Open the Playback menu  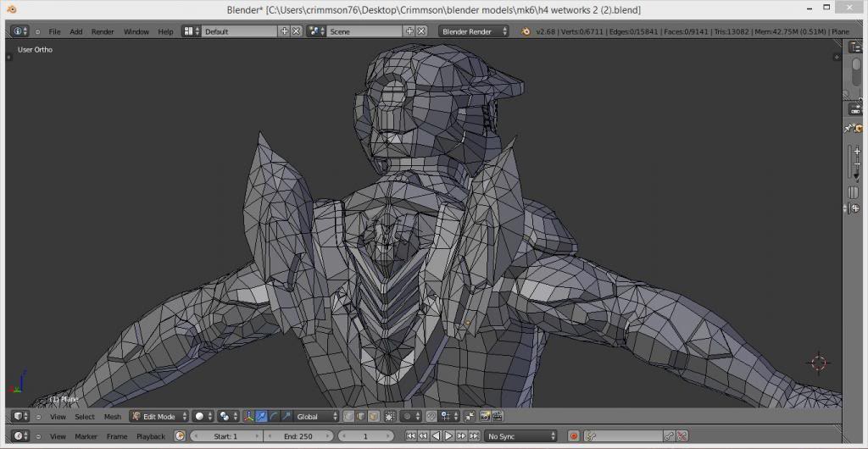[151, 436]
